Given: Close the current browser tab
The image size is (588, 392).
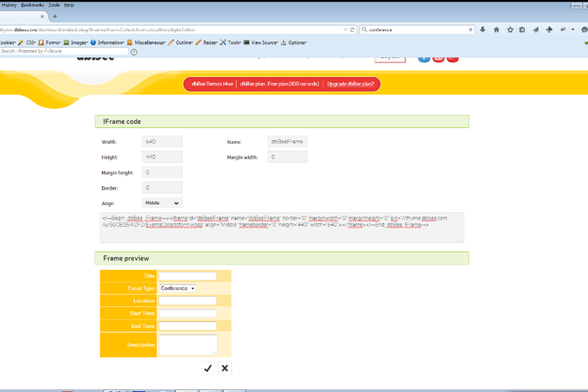Looking at the screenshot, I should 42,16.
